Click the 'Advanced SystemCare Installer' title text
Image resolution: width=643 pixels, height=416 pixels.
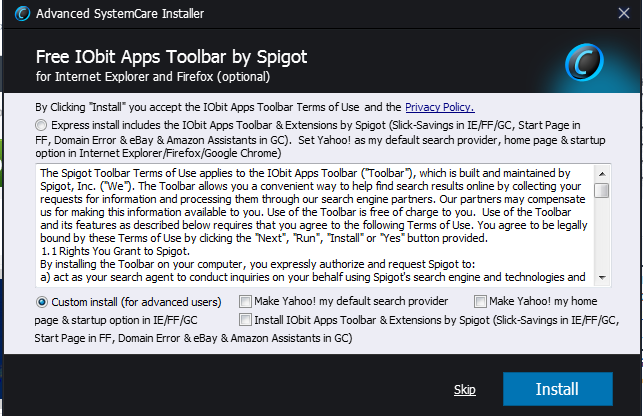click(x=120, y=14)
